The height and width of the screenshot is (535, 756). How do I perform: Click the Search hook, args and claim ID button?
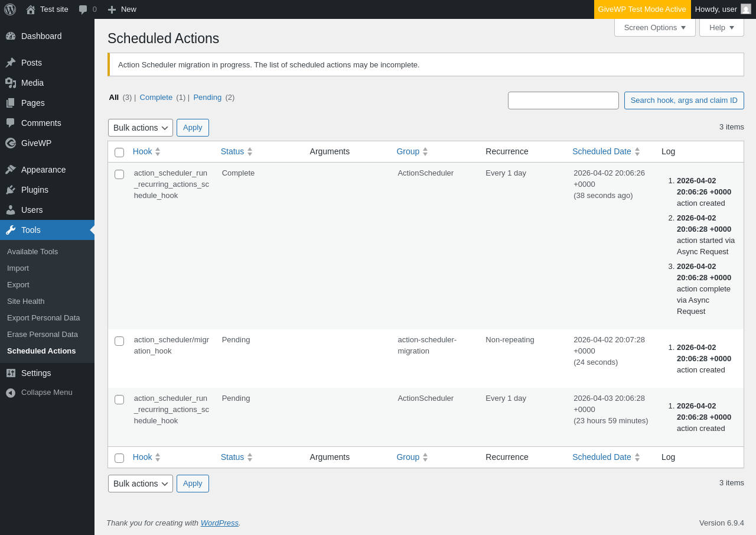[x=684, y=100]
